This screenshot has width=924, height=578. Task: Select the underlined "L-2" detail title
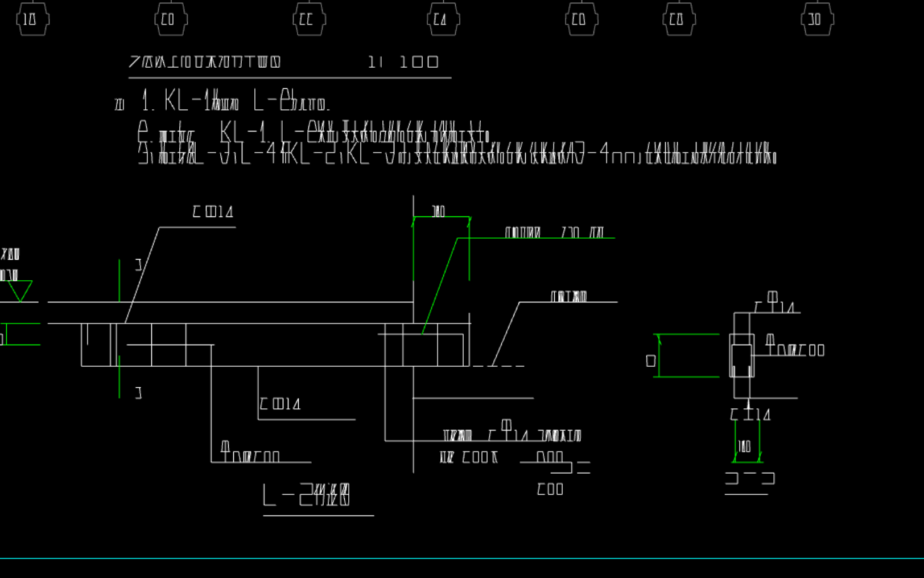(x=307, y=495)
